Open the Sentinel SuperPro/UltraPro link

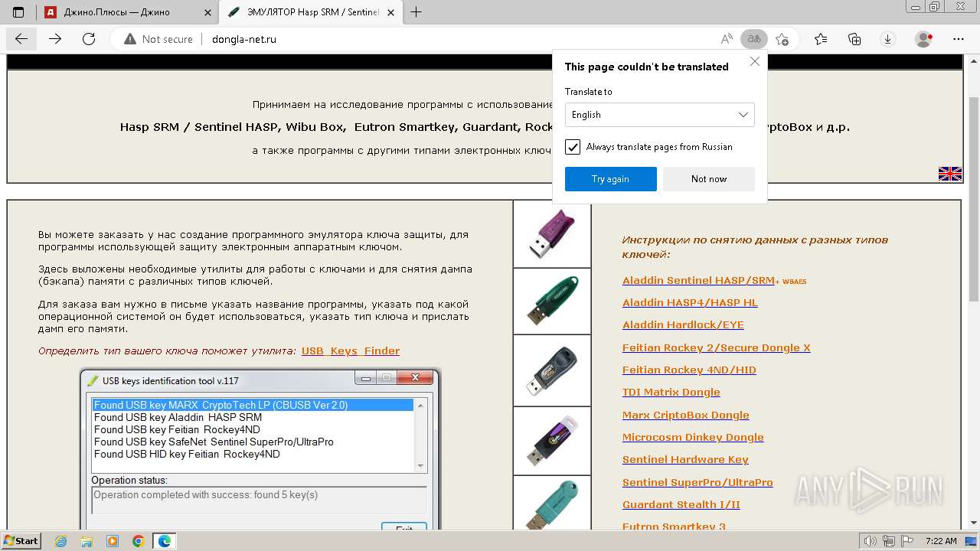tap(697, 483)
